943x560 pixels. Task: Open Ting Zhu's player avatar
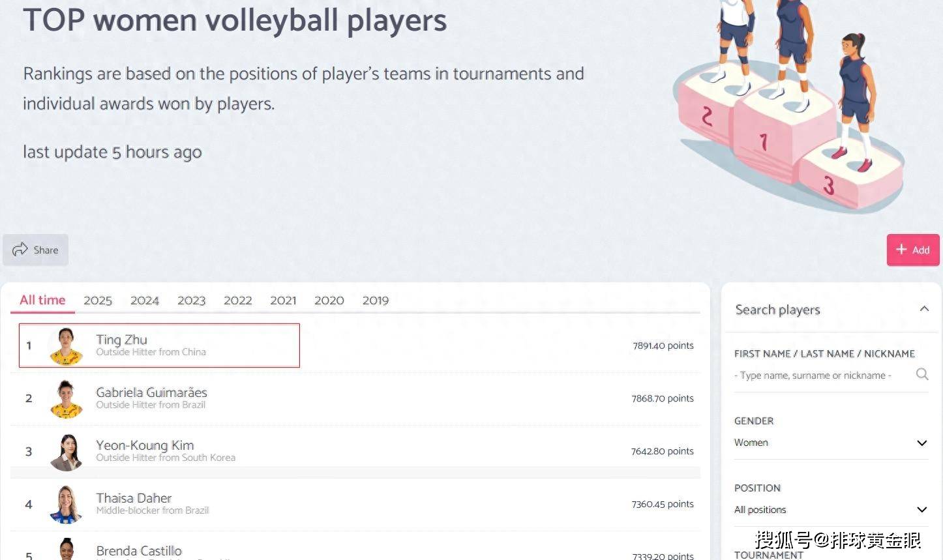point(67,346)
